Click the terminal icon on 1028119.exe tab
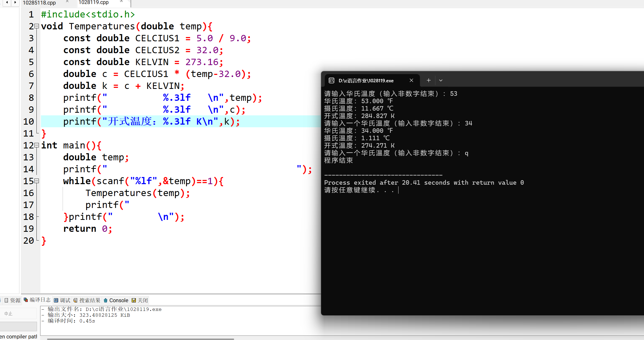The height and width of the screenshot is (340, 644). (331, 80)
